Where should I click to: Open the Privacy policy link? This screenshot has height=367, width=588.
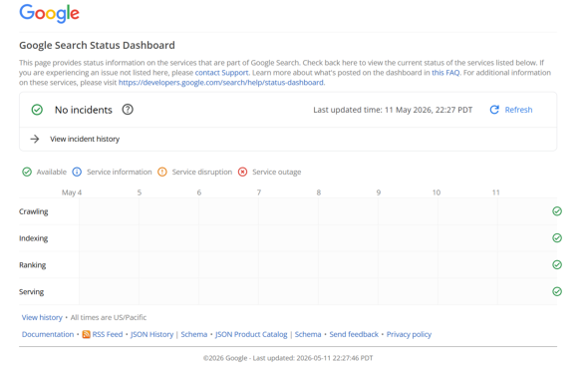(x=409, y=334)
